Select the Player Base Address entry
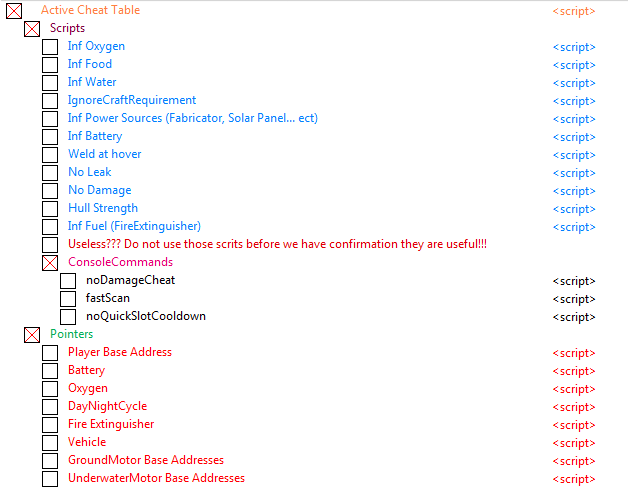Viewport: 628px width, 490px height. pyautogui.click(x=120, y=352)
